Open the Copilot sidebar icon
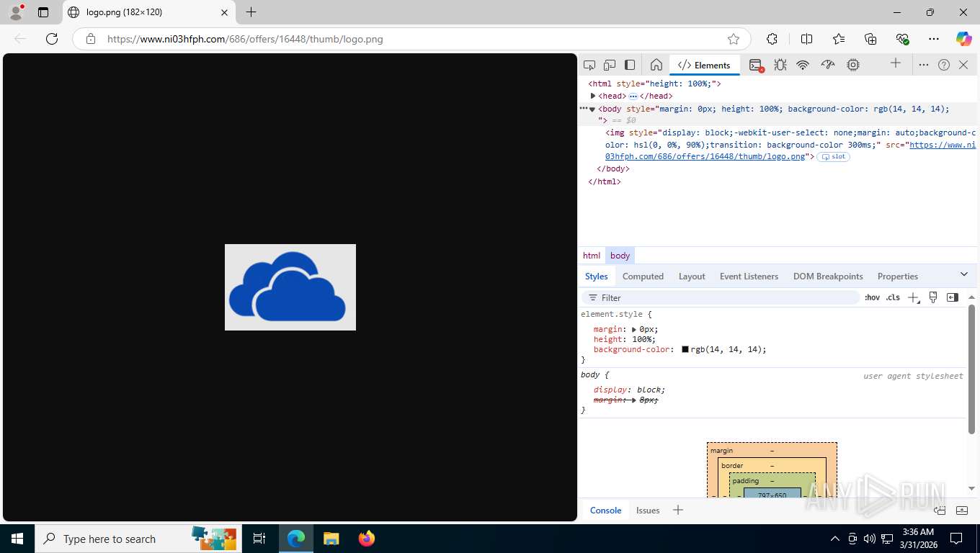 [x=963, y=39]
